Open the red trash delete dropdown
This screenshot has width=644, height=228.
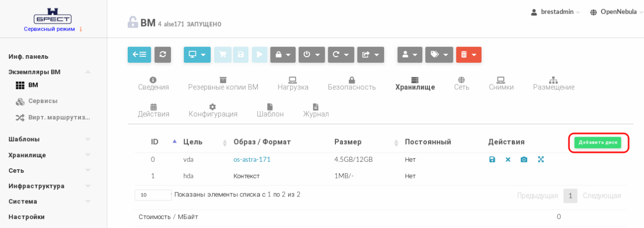[469, 55]
